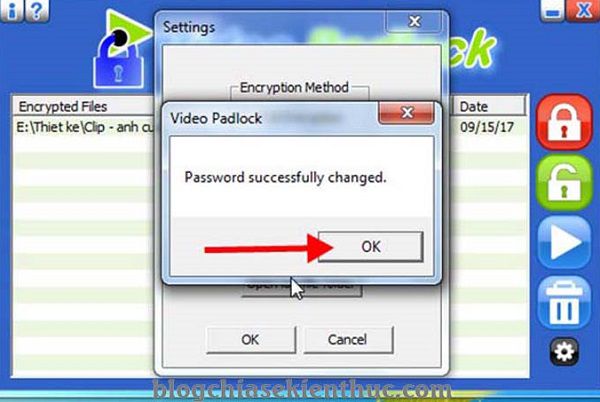Confirm password changed by clicking OK

coord(370,246)
